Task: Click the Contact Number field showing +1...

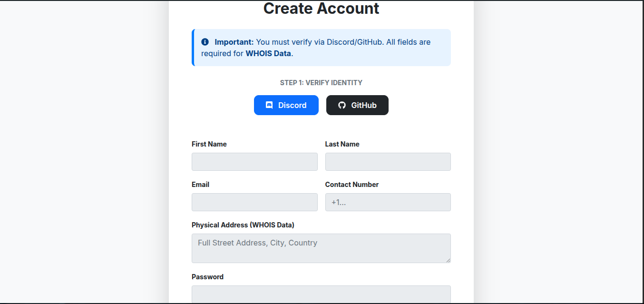Action: [x=388, y=202]
